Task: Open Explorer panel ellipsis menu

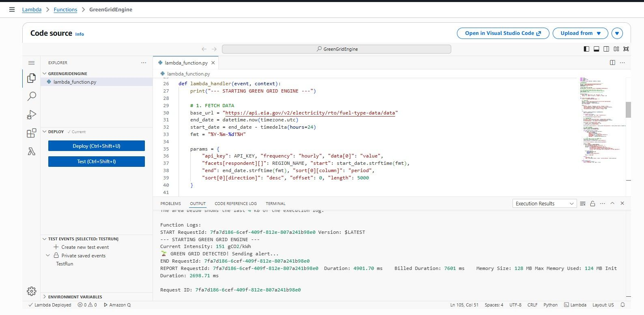Action: point(143,63)
